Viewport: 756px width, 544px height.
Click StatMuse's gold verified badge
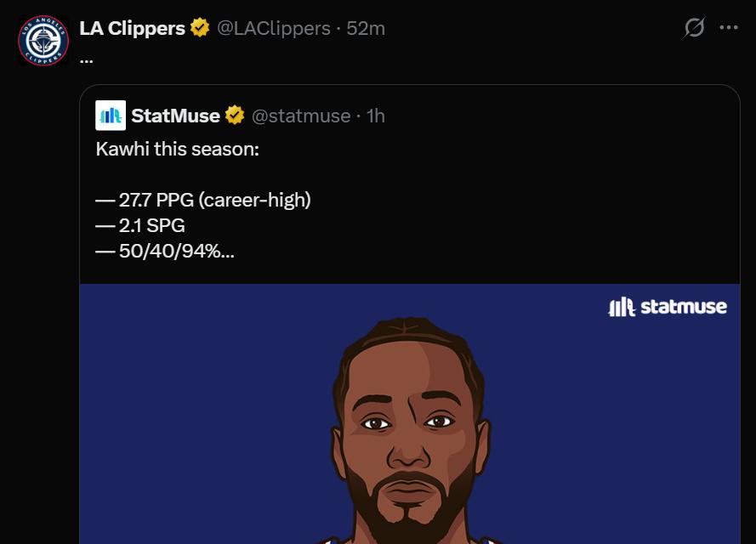[235, 116]
